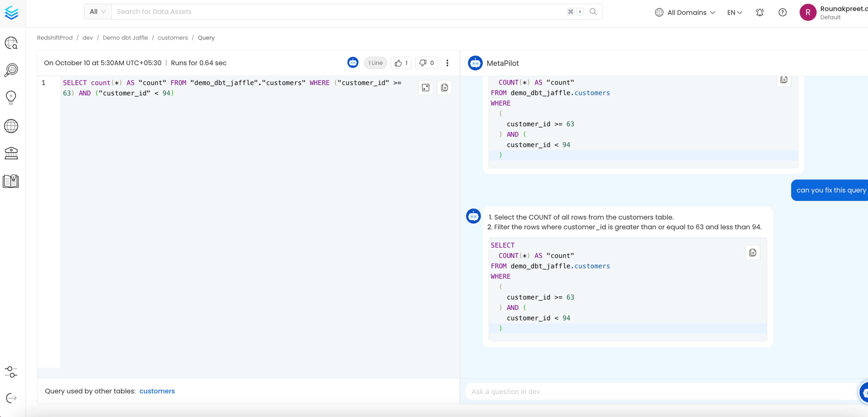This screenshot has height=417, width=868.
Task: Open the three-dot query options menu
Action: coord(448,63)
